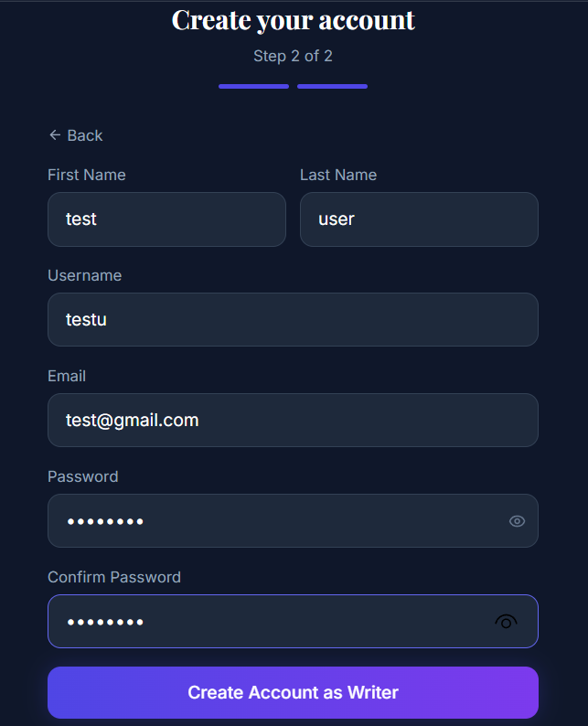The height and width of the screenshot is (726, 588).
Task: Click the left arrow icon beside Back
Action: tap(54, 135)
